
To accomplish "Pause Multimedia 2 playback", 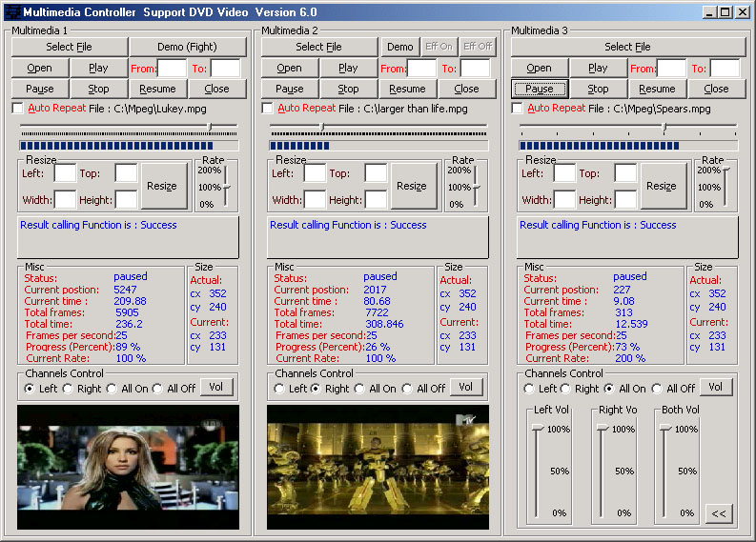I will [289, 89].
